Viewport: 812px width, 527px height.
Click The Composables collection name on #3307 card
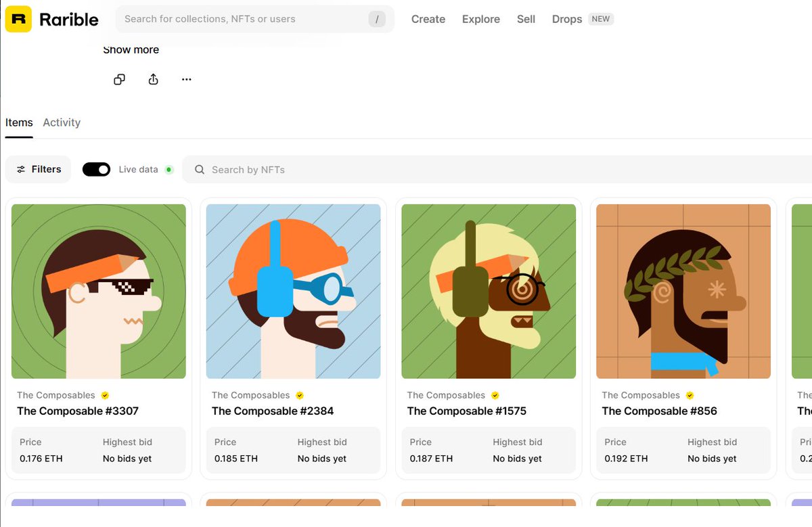click(x=56, y=395)
